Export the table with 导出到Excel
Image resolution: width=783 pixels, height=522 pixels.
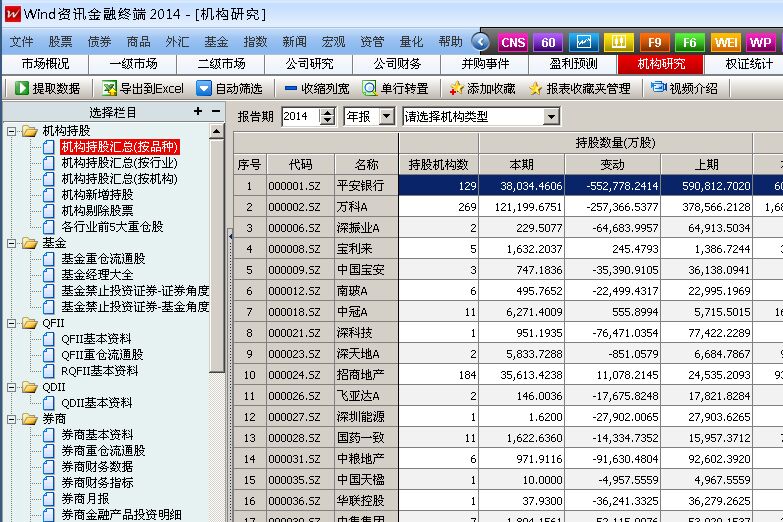point(141,88)
